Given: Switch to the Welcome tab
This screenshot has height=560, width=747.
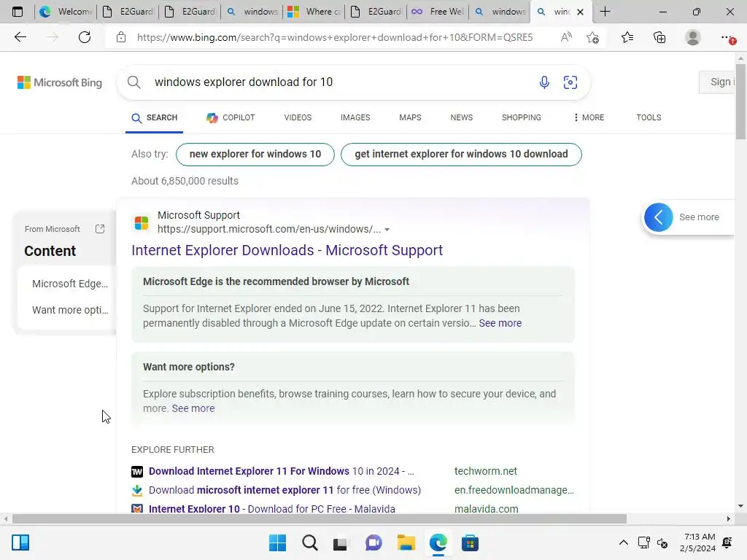Looking at the screenshot, I should pos(65,12).
